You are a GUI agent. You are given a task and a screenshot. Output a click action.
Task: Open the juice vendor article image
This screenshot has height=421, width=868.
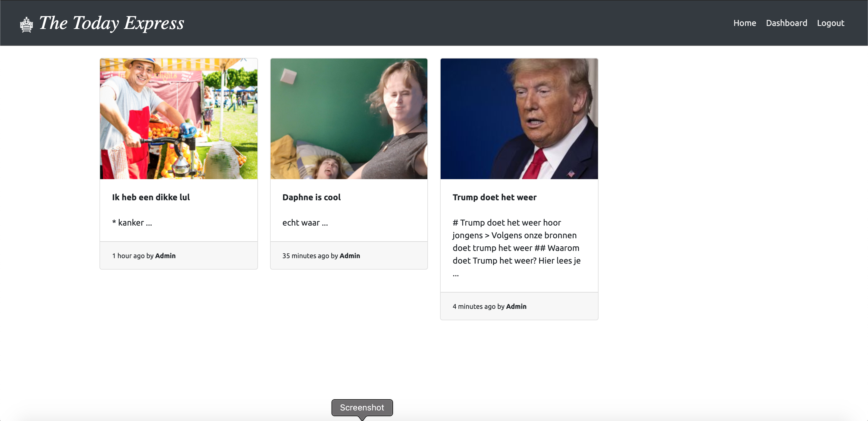pyautogui.click(x=179, y=119)
